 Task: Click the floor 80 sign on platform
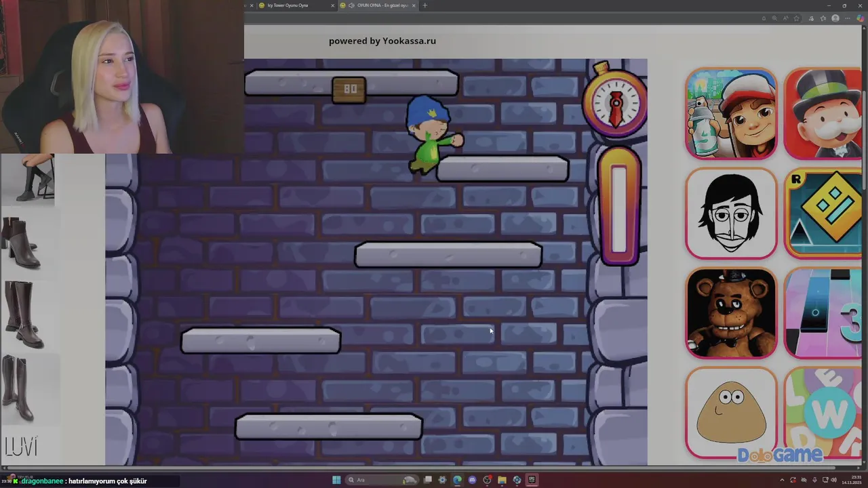(349, 89)
